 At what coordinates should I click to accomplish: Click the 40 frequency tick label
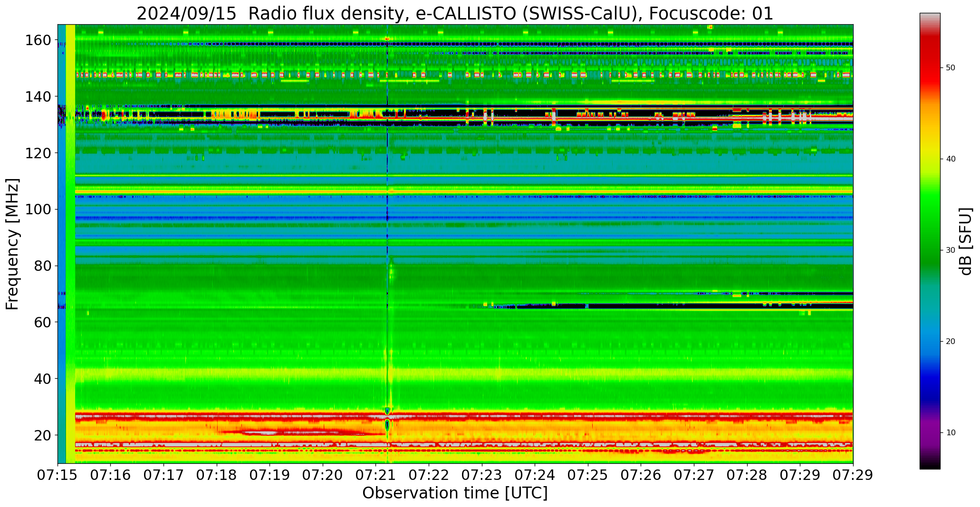(x=42, y=379)
